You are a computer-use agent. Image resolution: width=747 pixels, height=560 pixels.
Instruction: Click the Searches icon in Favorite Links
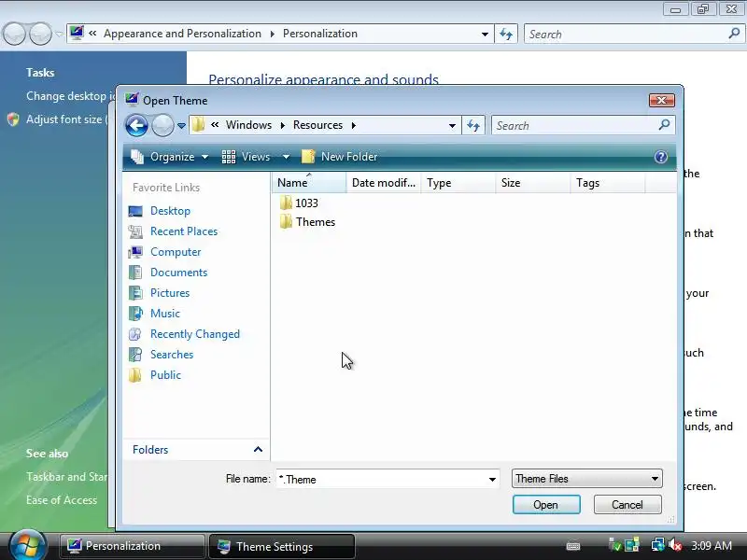(x=135, y=355)
